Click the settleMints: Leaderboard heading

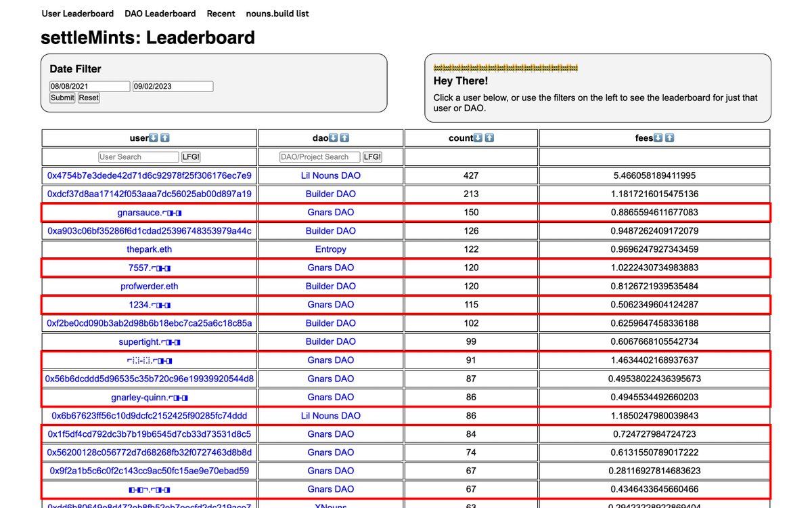click(148, 38)
